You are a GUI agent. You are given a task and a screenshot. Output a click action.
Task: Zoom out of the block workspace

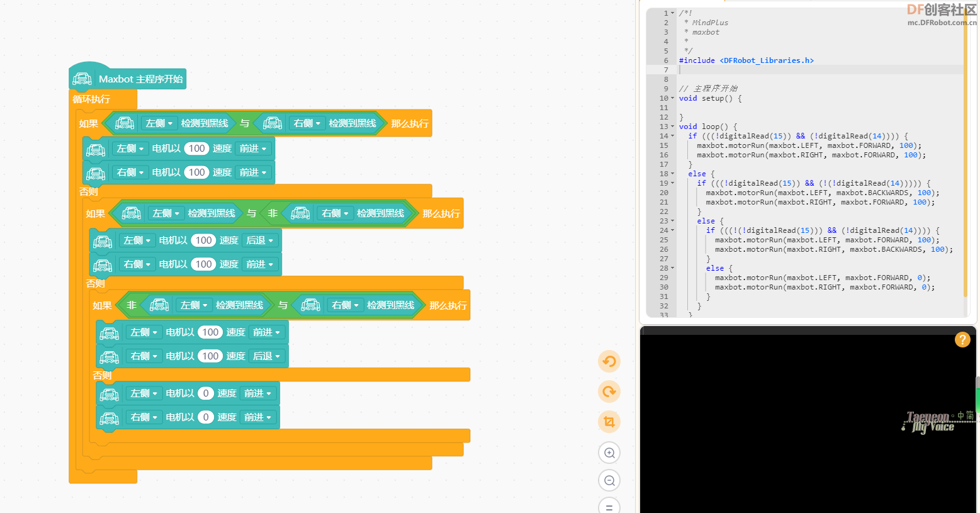pyautogui.click(x=609, y=481)
